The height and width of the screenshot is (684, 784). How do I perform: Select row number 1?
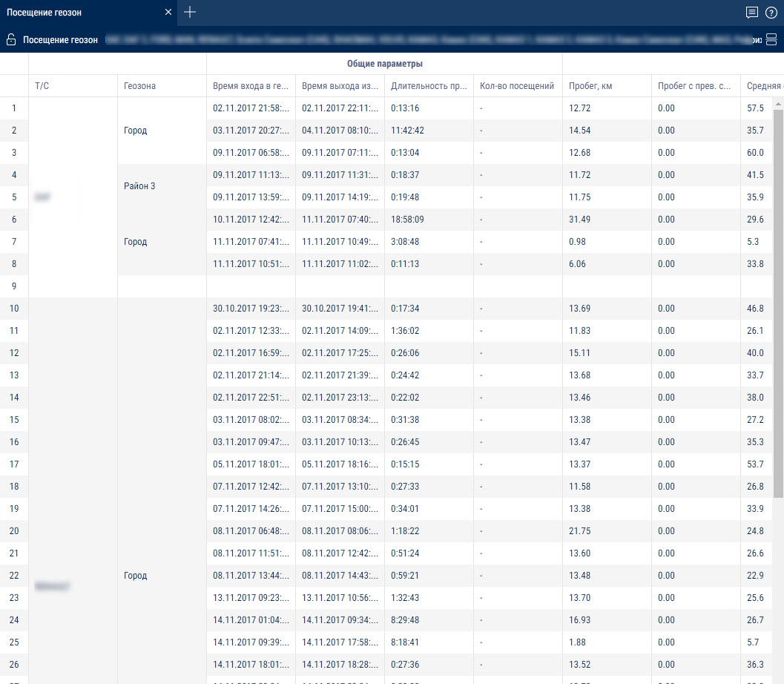(x=14, y=108)
